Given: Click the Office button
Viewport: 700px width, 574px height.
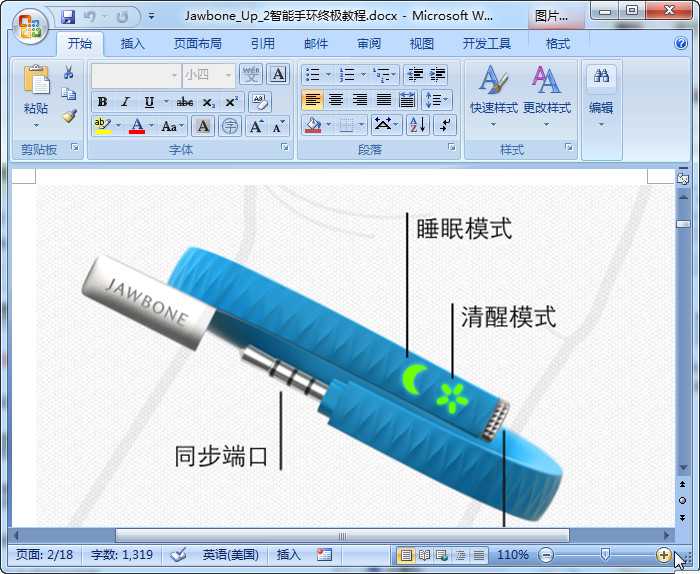Looking at the screenshot, I should [x=30, y=25].
